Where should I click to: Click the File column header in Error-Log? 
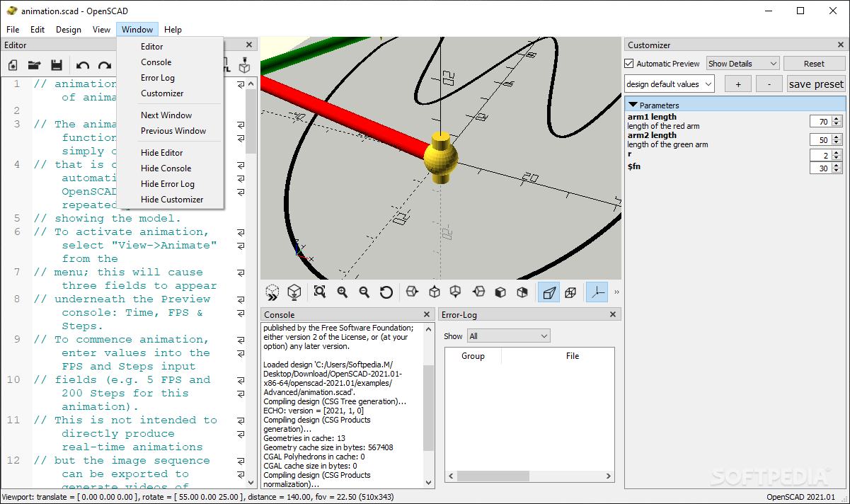click(x=573, y=356)
